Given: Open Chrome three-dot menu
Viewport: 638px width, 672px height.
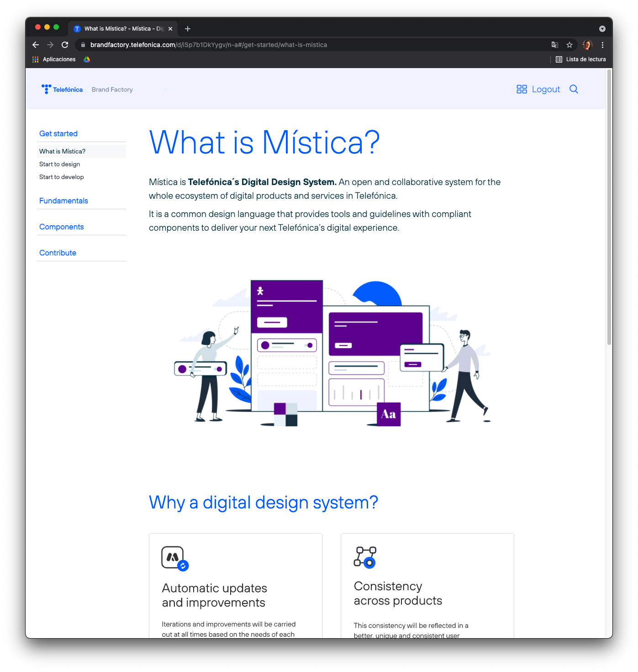Looking at the screenshot, I should click(602, 45).
